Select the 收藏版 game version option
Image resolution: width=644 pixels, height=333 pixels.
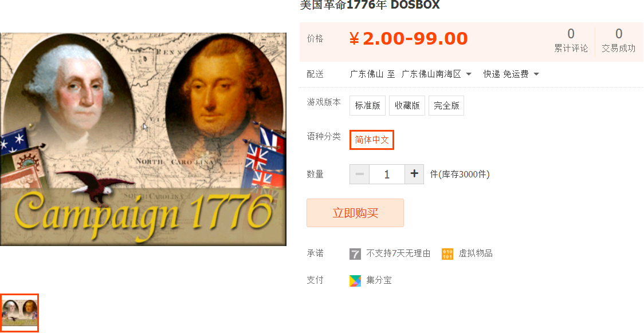click(x=407, y=105)
